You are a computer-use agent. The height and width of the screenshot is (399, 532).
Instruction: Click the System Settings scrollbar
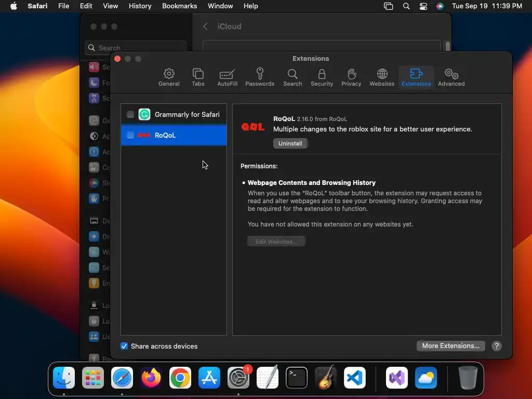[448, 46]
